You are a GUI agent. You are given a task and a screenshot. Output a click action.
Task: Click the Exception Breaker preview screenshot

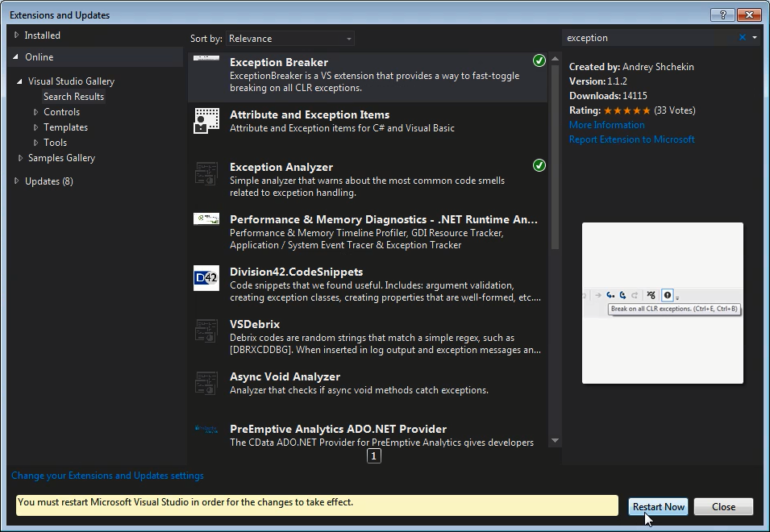coord(663,303)
